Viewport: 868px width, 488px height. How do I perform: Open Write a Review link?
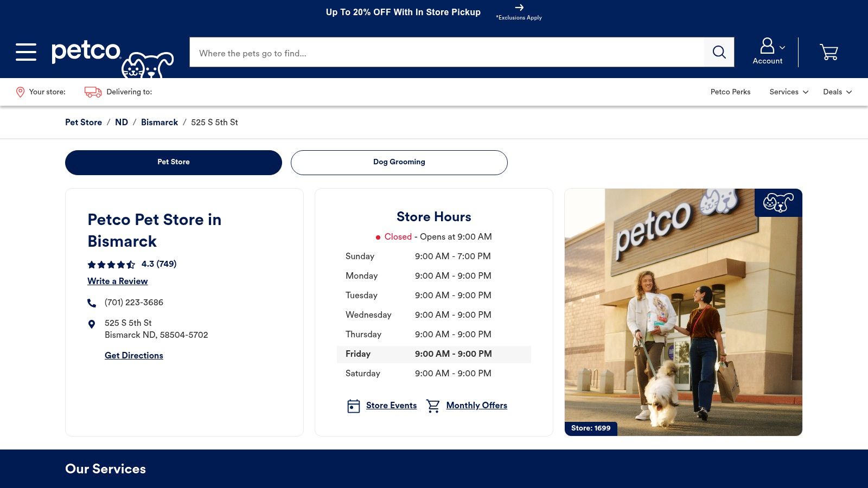click(118, 281)
